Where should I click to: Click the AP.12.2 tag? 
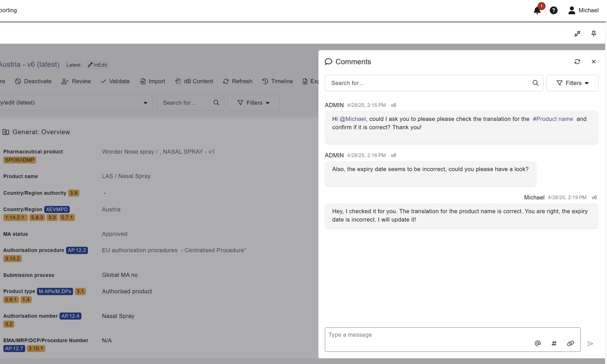77,250
